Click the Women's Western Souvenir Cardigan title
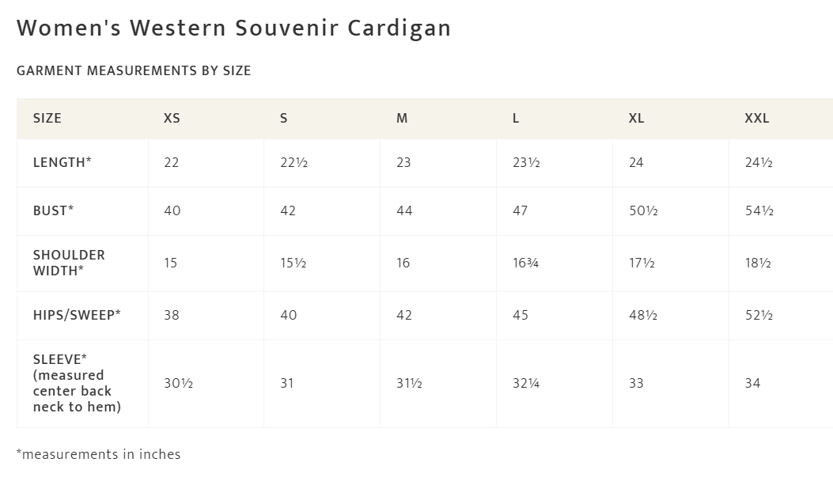This screenshot has width=833, height=504. coord(233,28)
